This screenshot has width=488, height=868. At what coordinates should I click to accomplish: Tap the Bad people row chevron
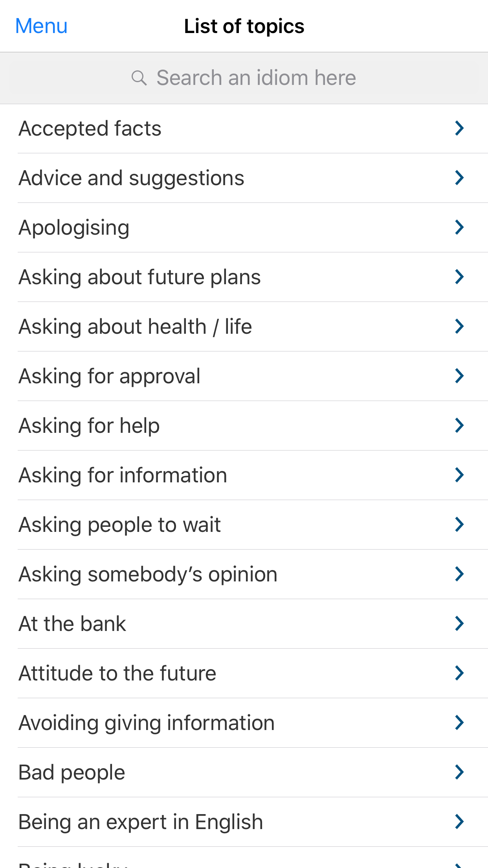[x=459, y=772]
